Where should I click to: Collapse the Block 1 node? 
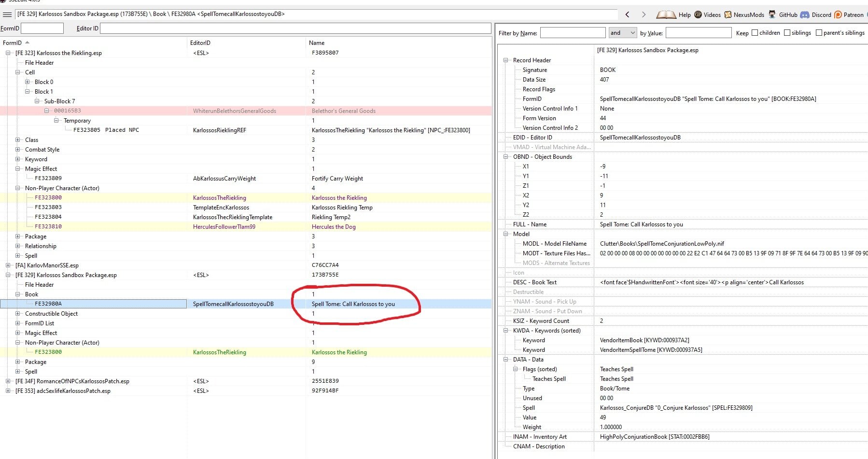(28, 92)
